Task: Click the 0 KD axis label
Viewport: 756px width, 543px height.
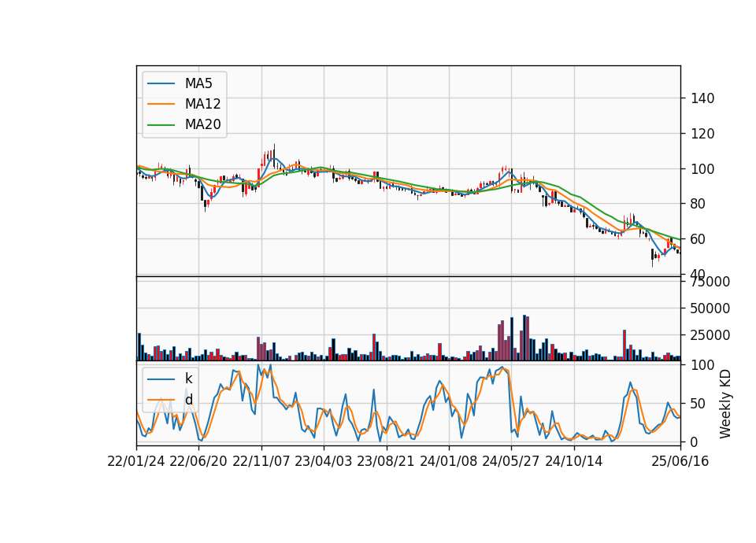Action: pos(695,441)
